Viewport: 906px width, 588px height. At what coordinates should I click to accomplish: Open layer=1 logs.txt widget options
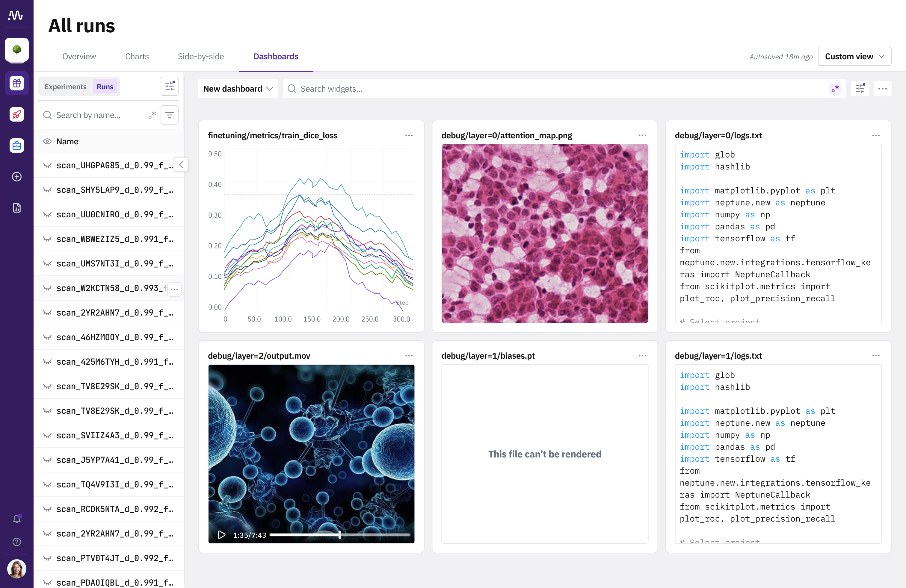[x=875, y=355]
